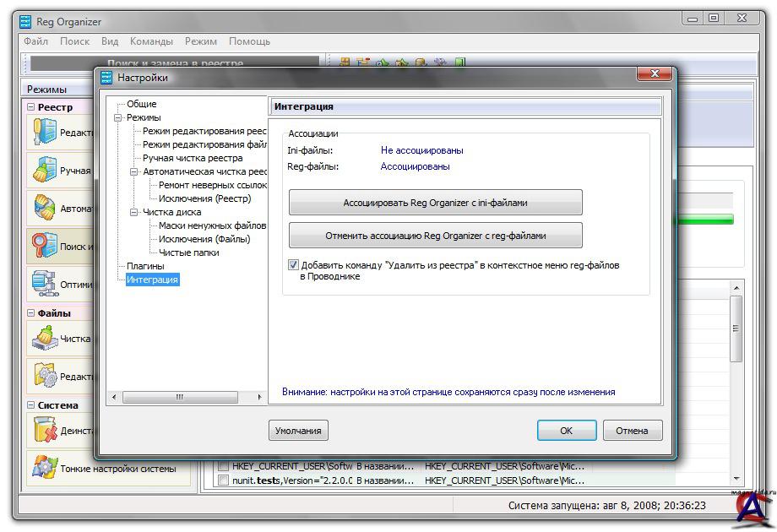Check the HKEY_CURRENT_USER result row checkbox
777x532 pixels.
(x=224, y=465)
